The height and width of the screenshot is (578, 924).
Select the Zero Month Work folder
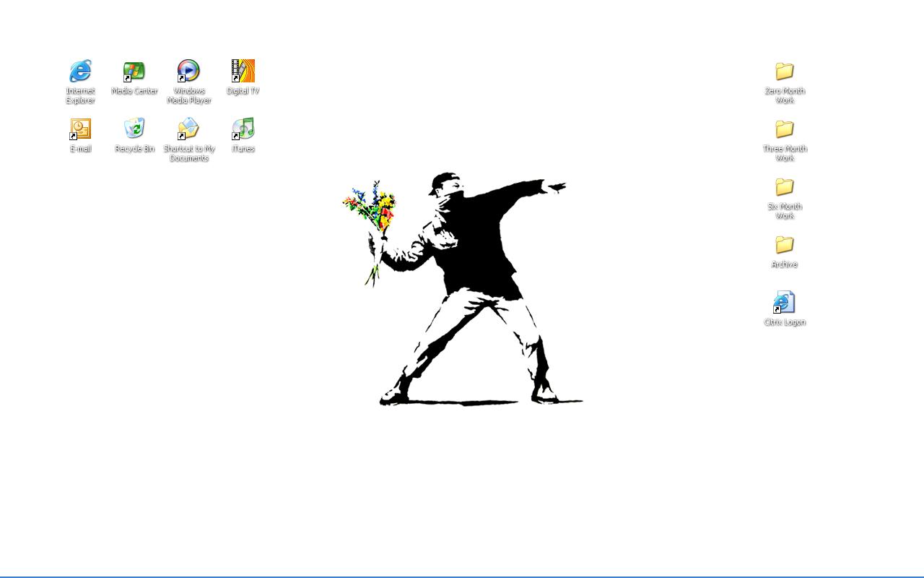[x=785, y=72]
